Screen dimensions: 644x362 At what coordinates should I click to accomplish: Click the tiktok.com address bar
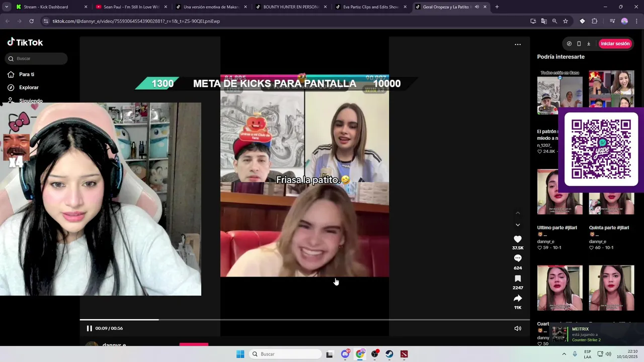click(282, 21)
